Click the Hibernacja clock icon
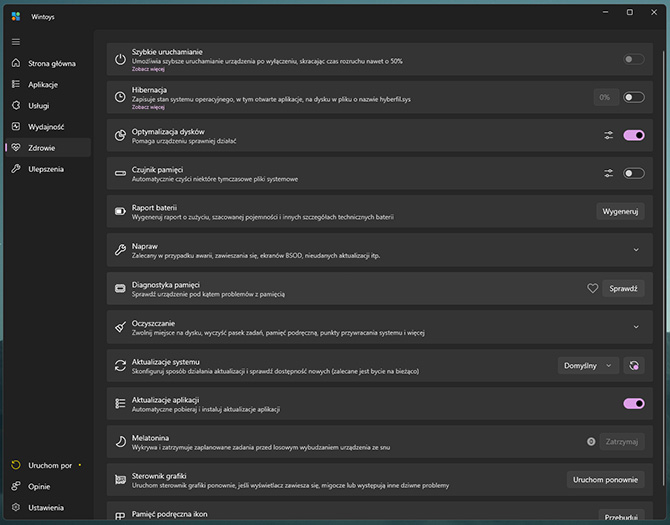 [x=120, y=97]
